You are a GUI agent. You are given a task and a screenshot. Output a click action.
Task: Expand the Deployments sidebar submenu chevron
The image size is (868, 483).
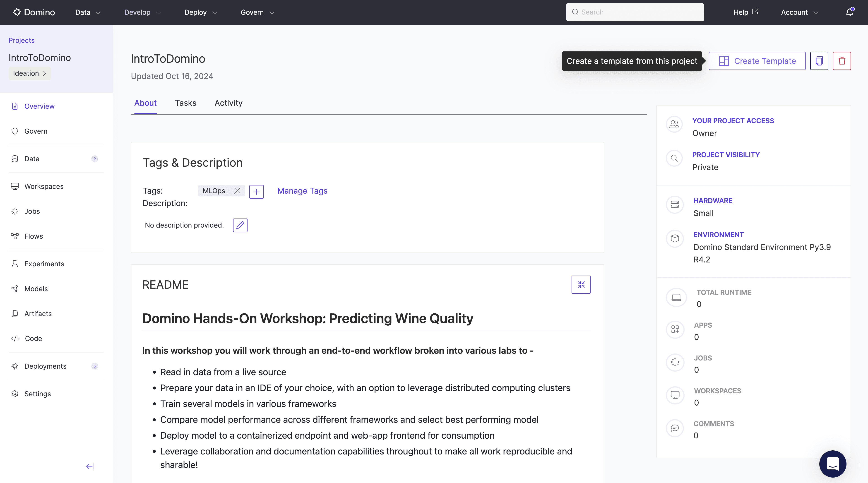95,366
